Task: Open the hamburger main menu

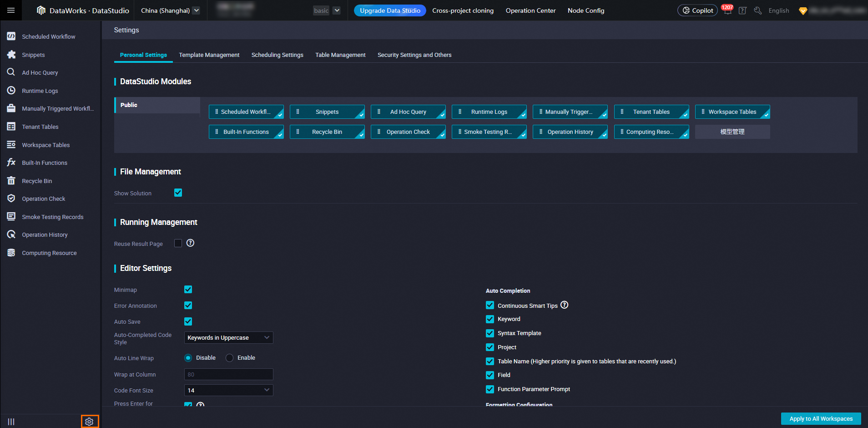Action: point(11,10)
